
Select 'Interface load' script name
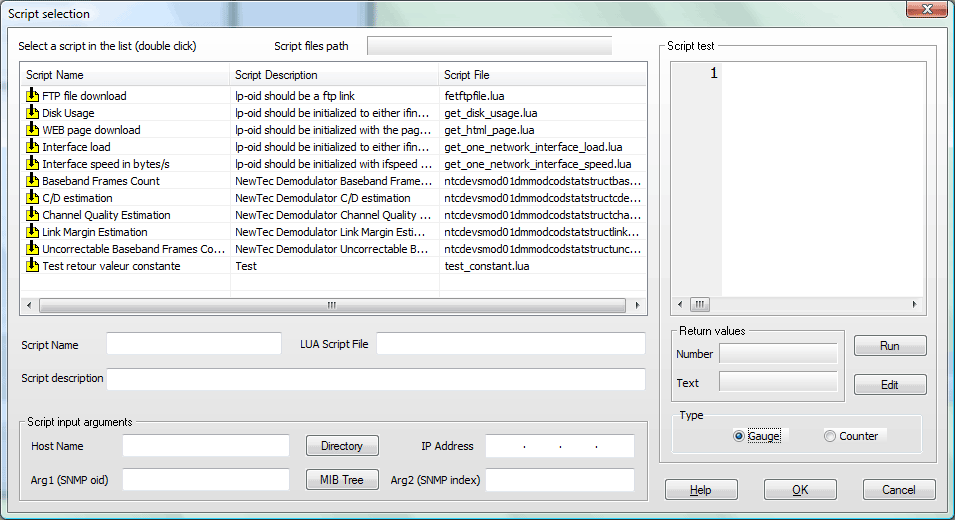point(76,147)
